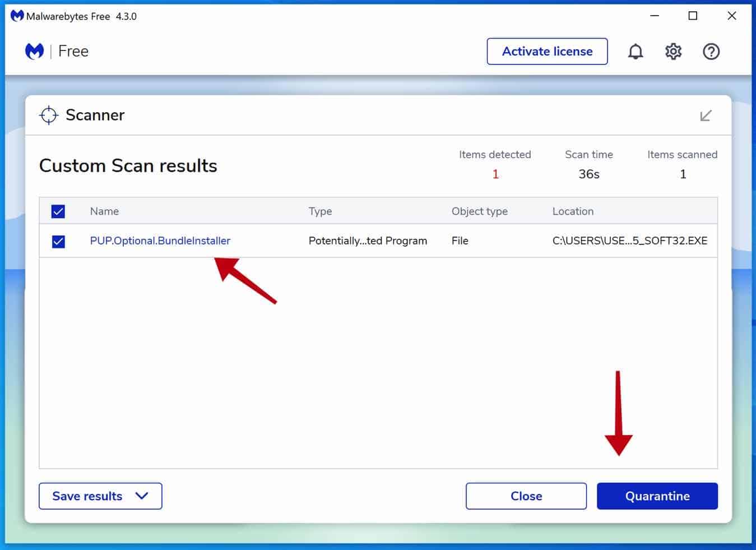756x550 pixels.
Task: Click the title bar Malwarebytes icon
Action: pyautogui.click(x=17, y=16)
